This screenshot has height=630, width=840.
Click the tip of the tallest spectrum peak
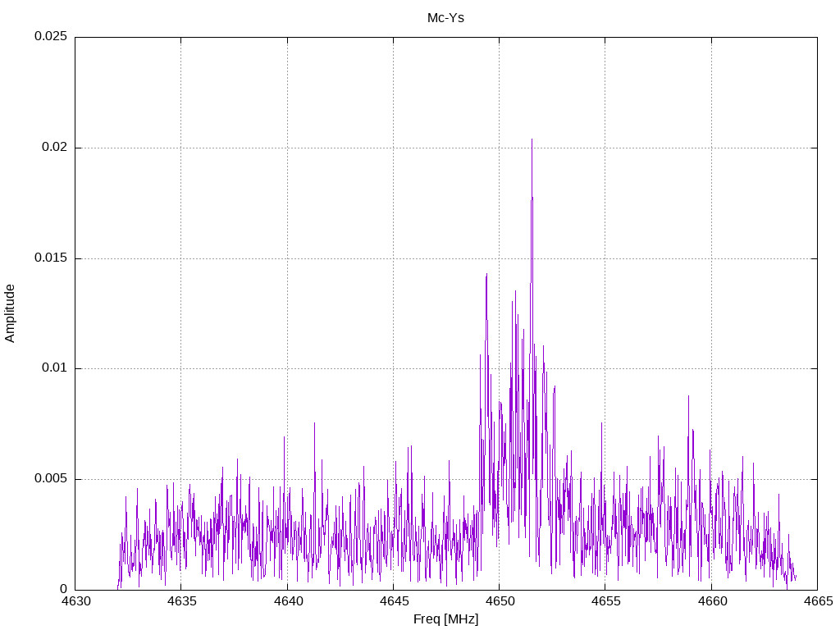click(532, 139)
